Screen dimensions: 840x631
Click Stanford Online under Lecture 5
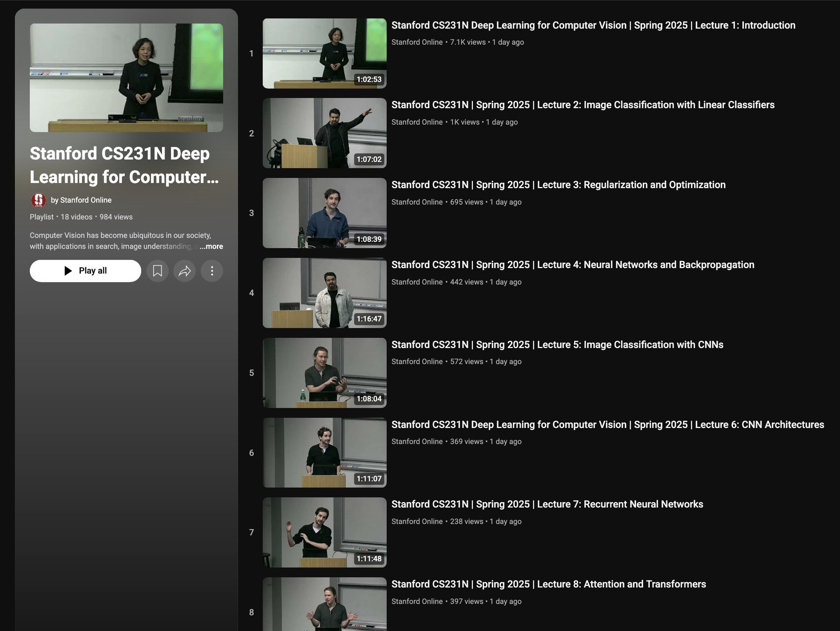coord(417,362)
